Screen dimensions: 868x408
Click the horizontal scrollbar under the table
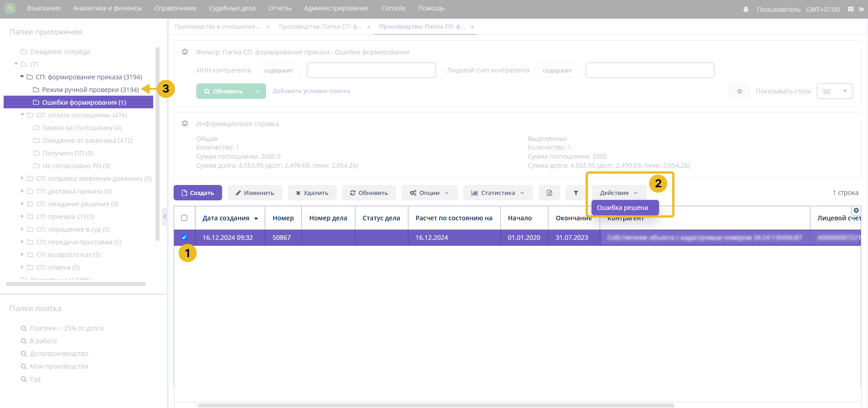(x=435, y=405)
